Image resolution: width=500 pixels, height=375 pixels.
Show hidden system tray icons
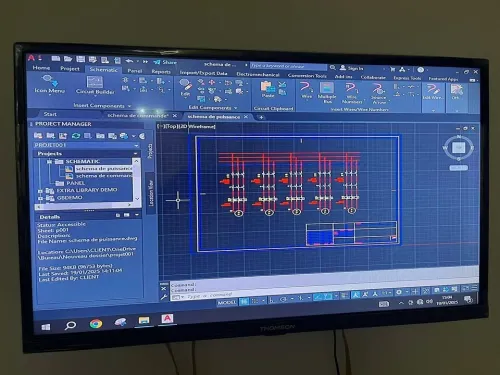[x=401, y=303]
